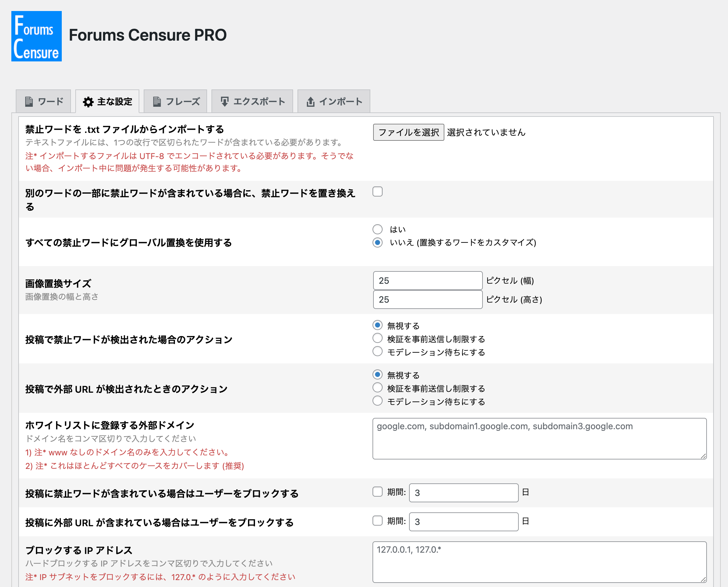Switch to the フレーズ tab
This screenshot has width=728, height=587.
175,101
